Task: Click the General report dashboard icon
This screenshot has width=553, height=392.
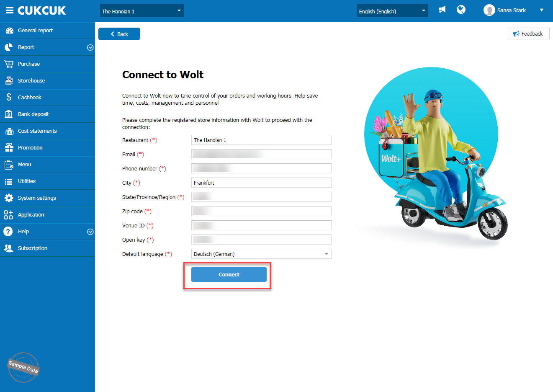Action: [9, 31]
